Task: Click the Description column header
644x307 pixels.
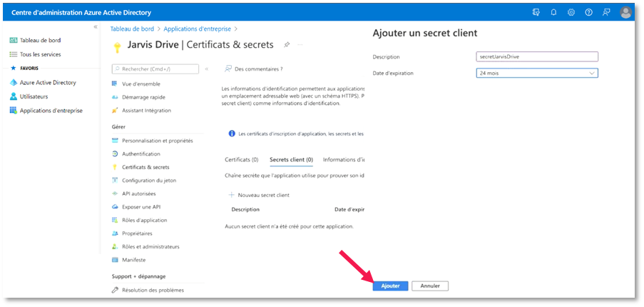Action: click(245, 210)
